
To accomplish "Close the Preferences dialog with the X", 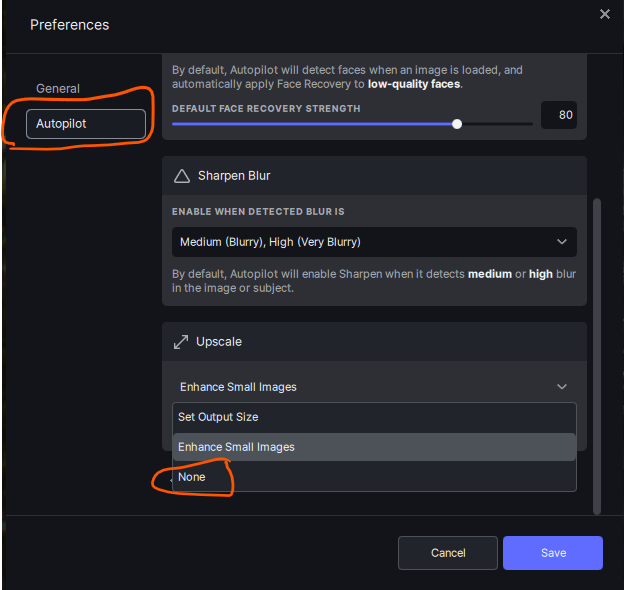I will pyautogui.click(x=604, y=14).
